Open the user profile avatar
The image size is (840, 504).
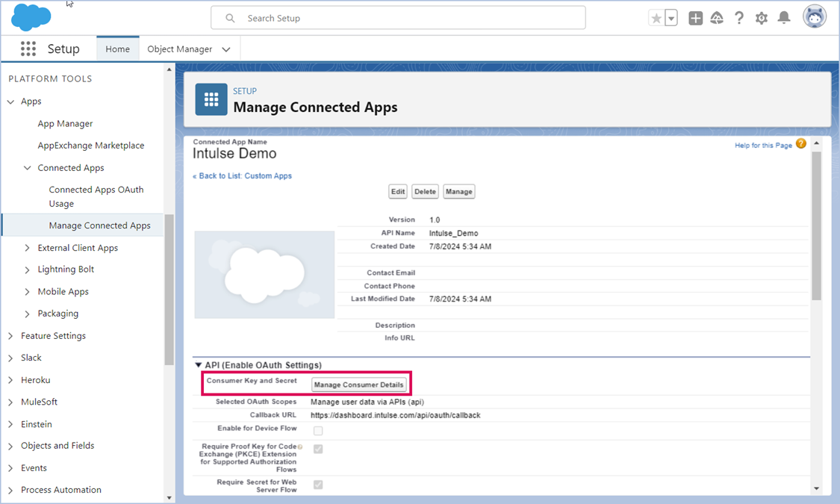815,16
